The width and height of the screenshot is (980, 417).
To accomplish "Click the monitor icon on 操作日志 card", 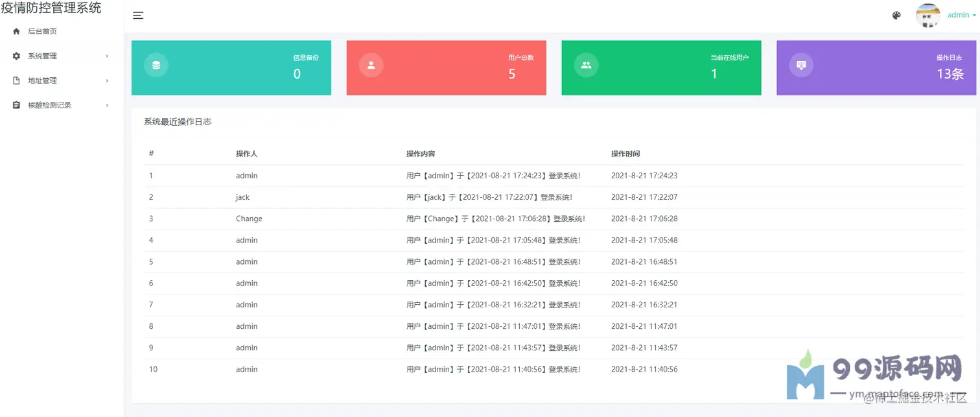I will tap(802, 65).
